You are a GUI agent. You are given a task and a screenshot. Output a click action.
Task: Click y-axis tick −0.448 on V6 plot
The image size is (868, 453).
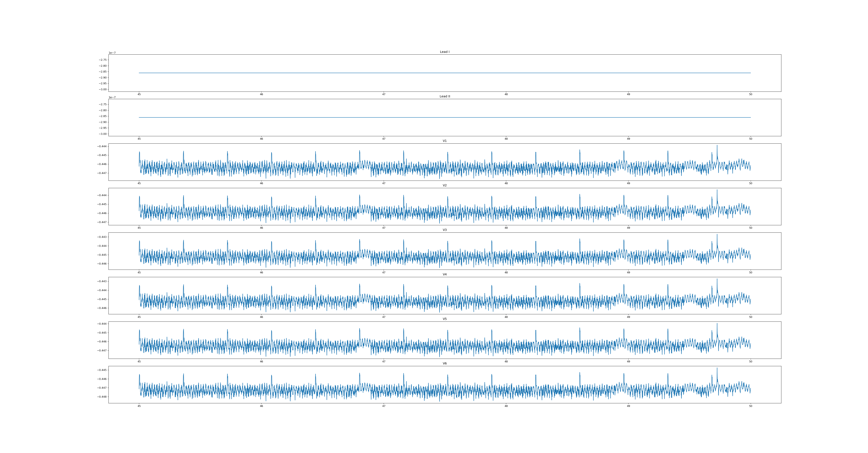pyautogui.click(x=102, y=397)
